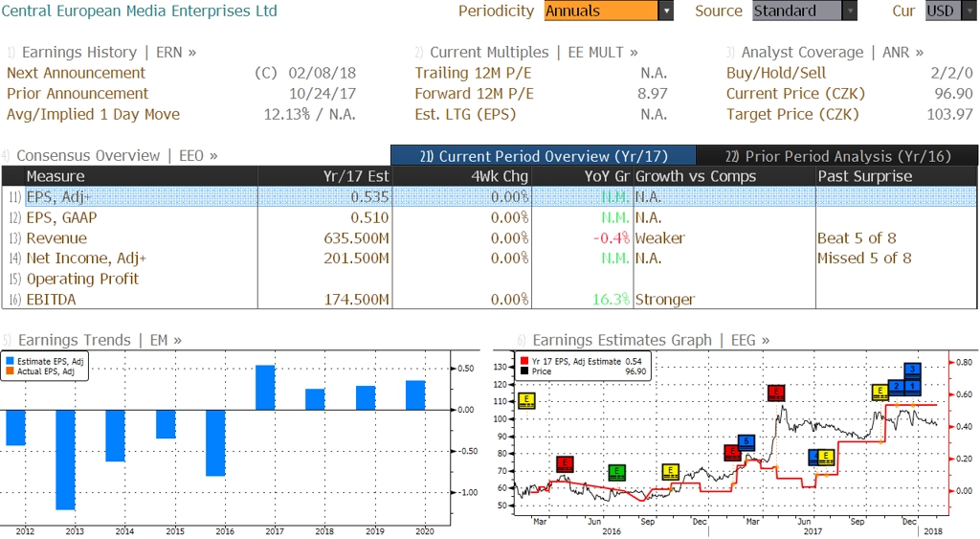Open the Earnings Estimates Graph EEG link
Viewport: 980px width, 539px height.
click(x=651, y=340)
